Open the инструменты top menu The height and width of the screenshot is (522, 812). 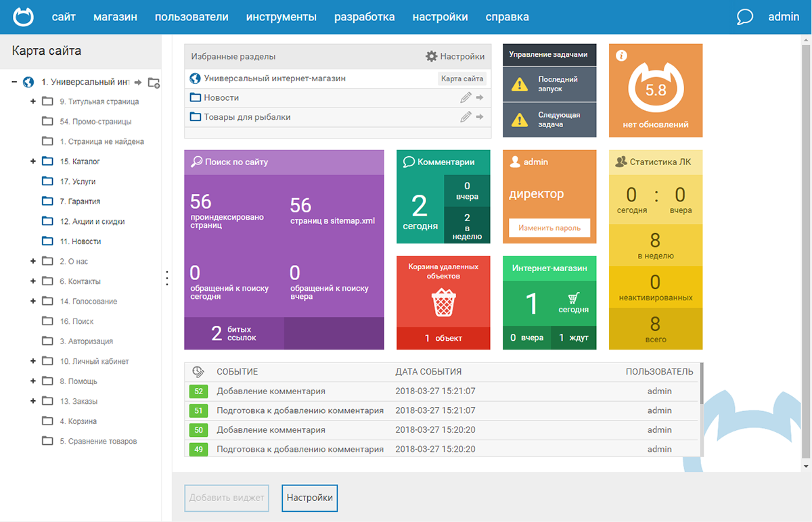pyautogui.click(x=281, y=17)
